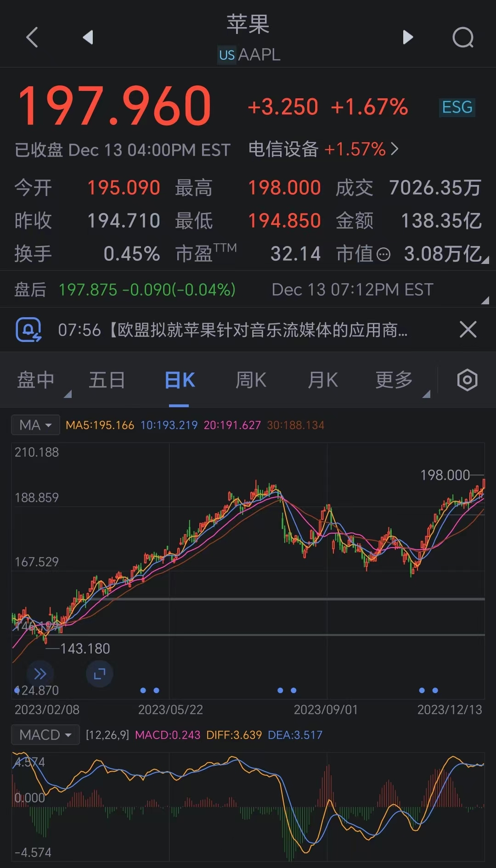Dismiss the news banner with the X
The width and height of the screenshot is (496, 868).
(468, 330)
